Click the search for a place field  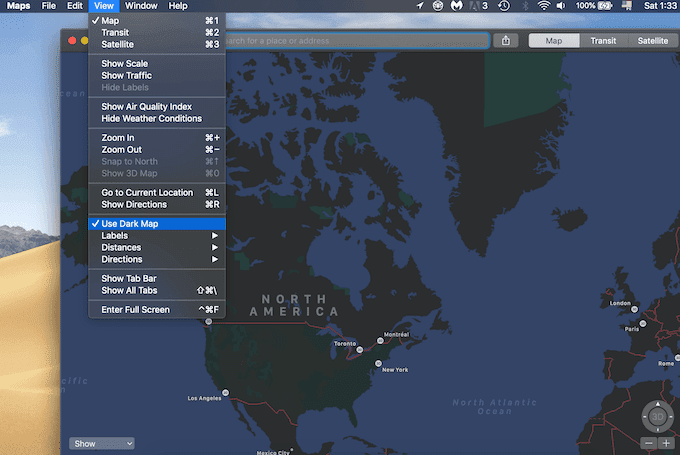[357, 41]
